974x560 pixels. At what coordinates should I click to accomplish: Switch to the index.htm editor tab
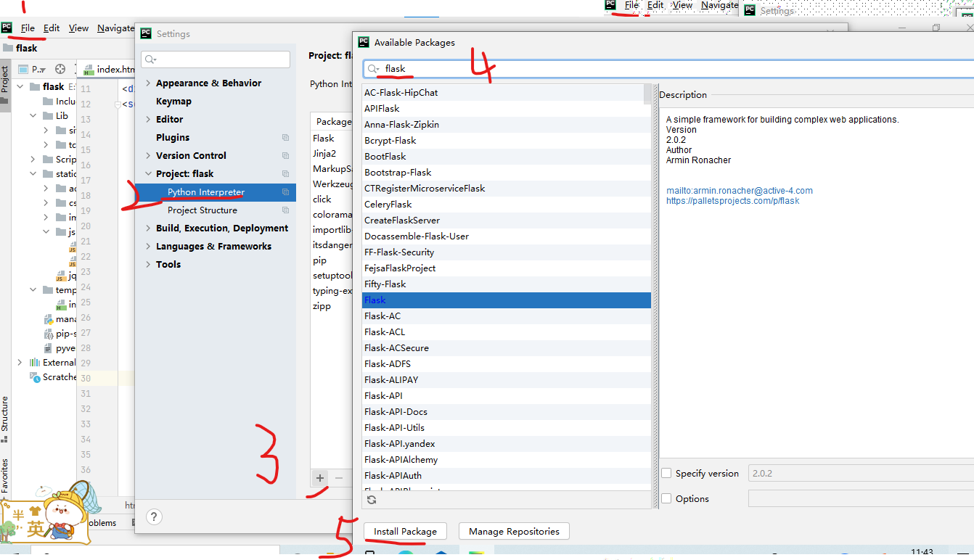(109, 70)
